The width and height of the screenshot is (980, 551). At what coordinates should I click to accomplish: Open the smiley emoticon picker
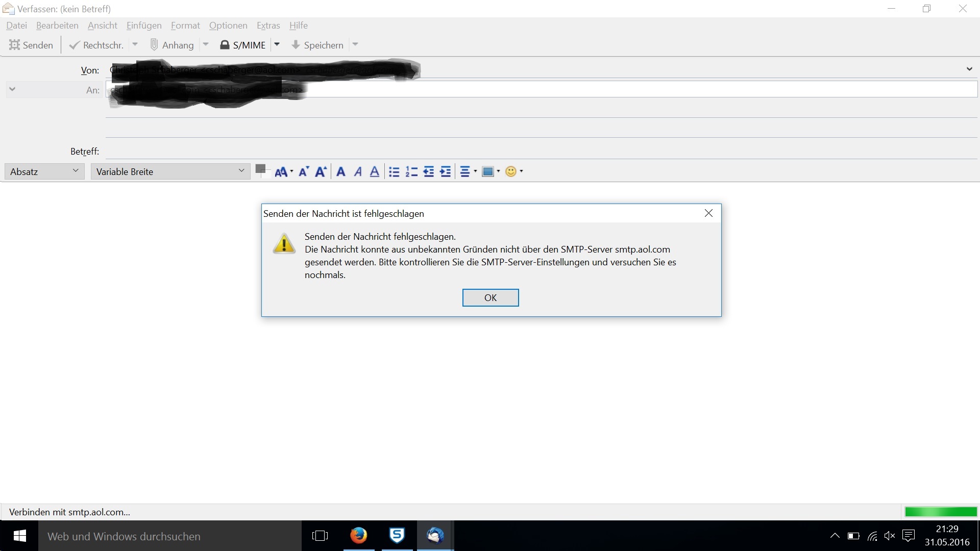[511, 172]
